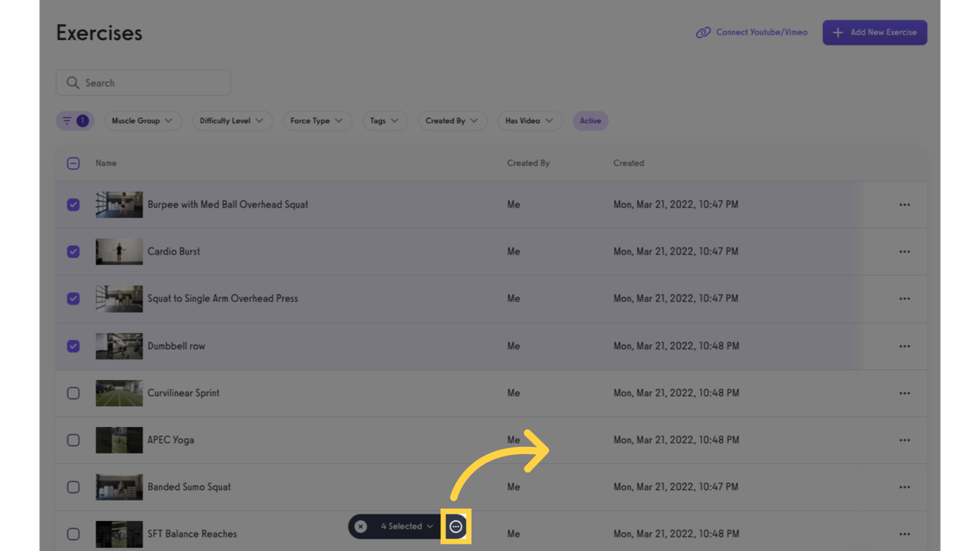Expand the Has Video filter
The width and height of the screenshot is (980, 551).
click(529, 121)
